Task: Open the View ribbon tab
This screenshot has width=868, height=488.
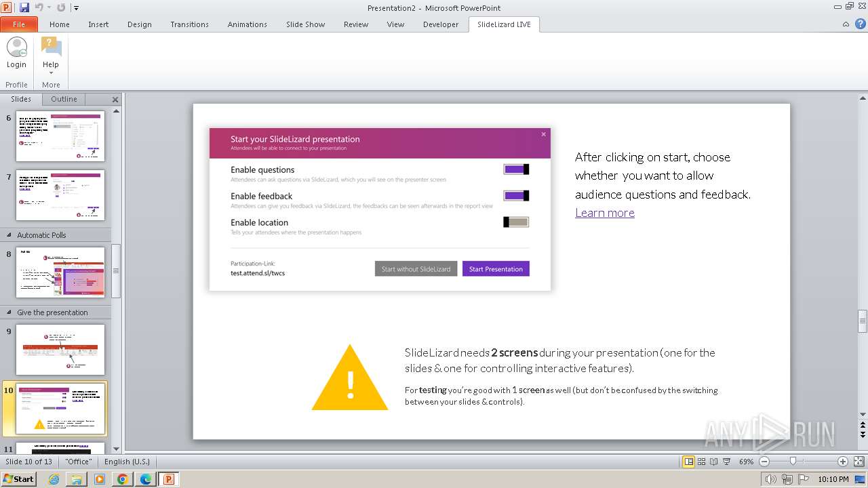Action: click(395, 24)
